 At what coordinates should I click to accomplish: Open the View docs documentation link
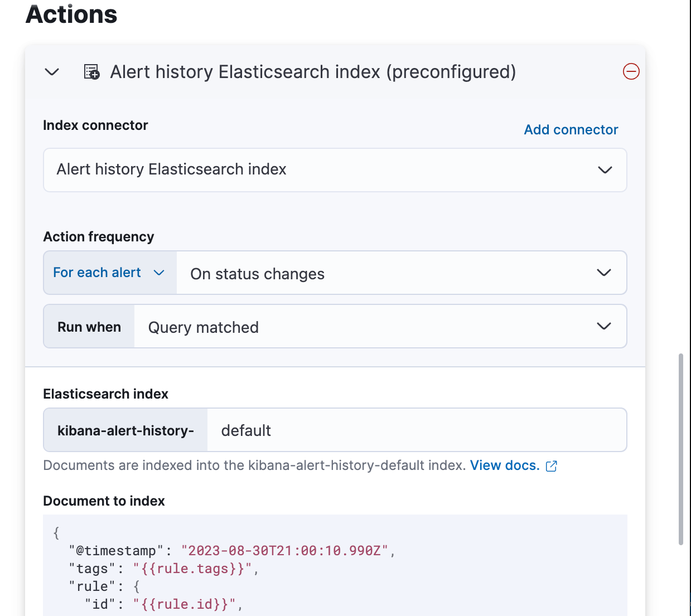(502, 465)
